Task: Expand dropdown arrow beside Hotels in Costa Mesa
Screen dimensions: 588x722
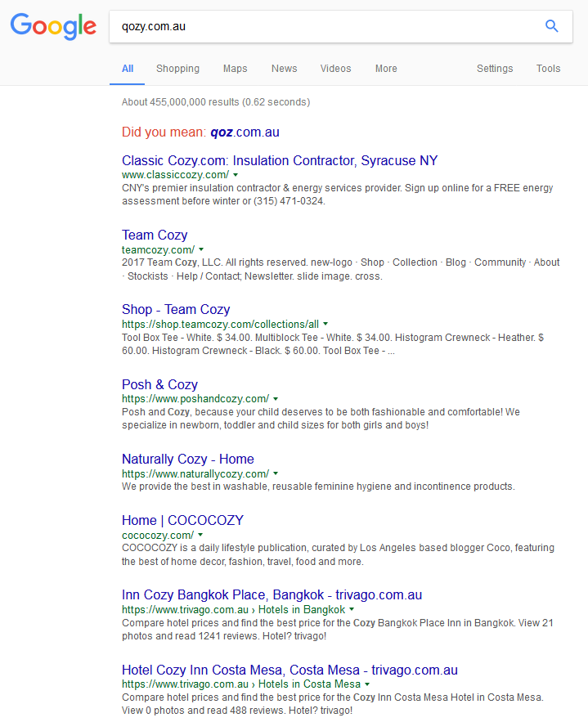Action: click(x=367, y=684)
